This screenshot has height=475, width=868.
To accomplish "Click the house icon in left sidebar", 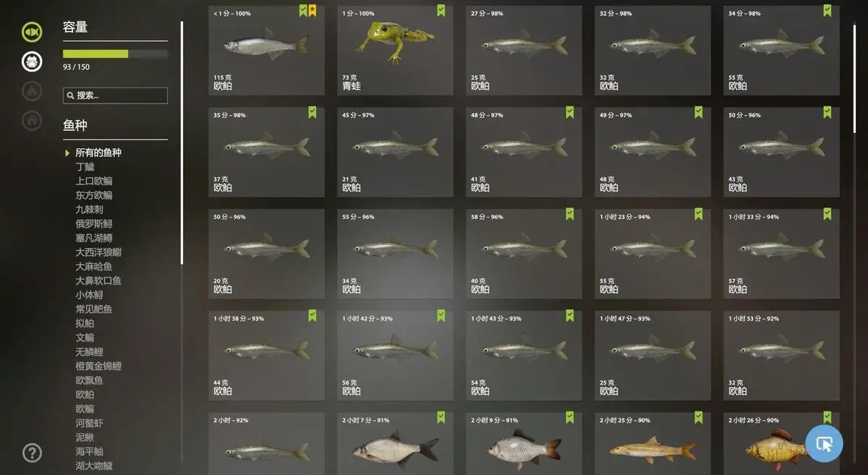I will [32, 120].
